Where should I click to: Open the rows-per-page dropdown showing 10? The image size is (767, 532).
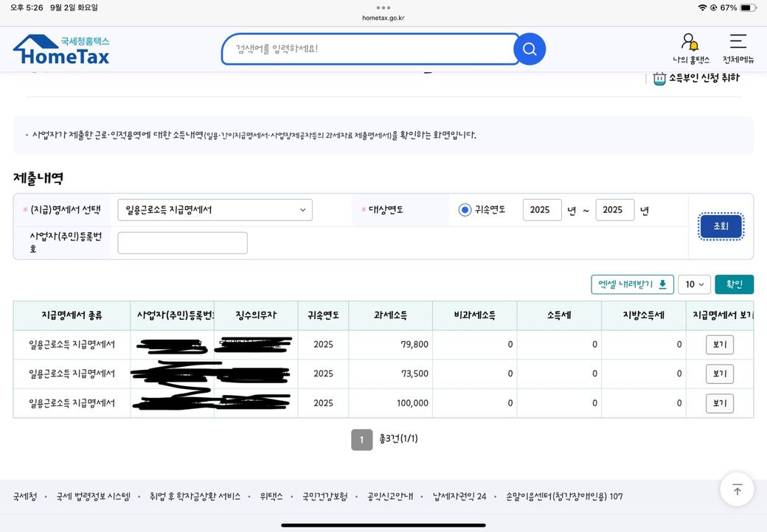coord(694,284)
